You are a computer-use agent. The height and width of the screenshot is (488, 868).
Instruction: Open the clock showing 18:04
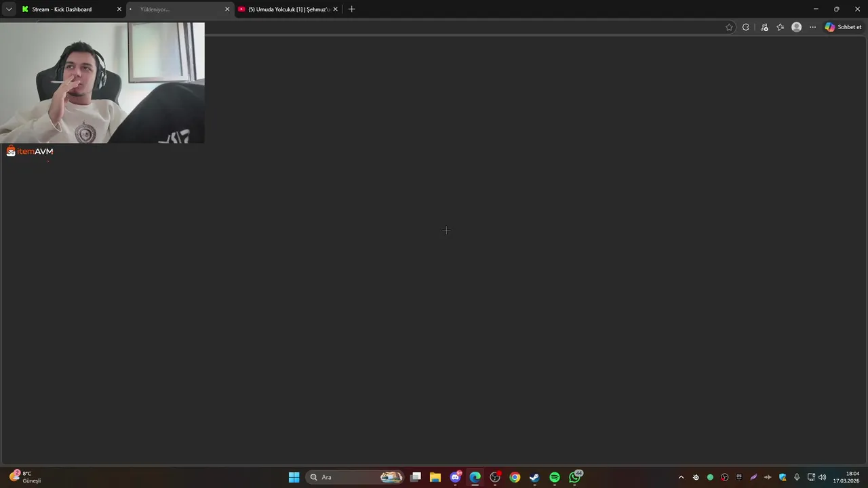pyautogui.click(x=846, y=477)
